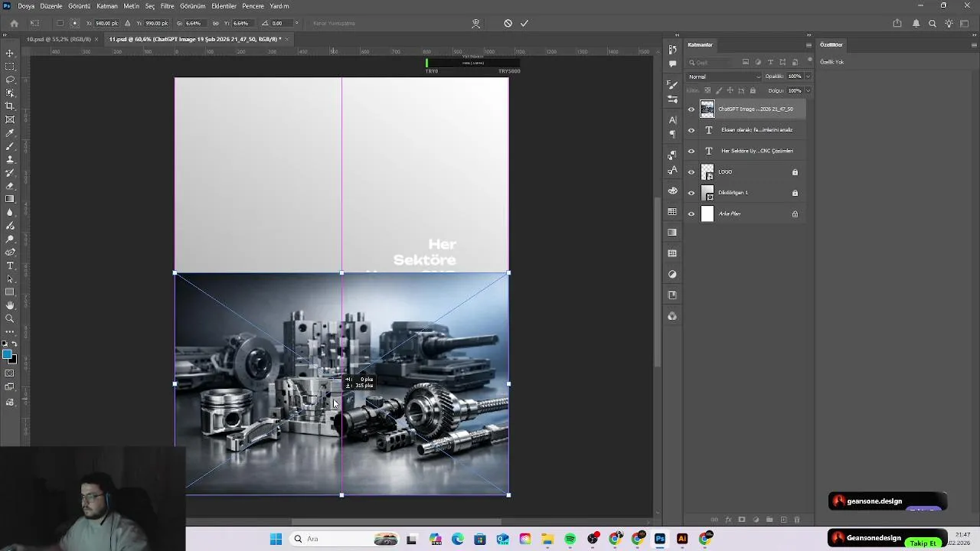The height and width of the screenshot is (551, 980).
Task: Select the Brush tool
Action: point(10,146)
